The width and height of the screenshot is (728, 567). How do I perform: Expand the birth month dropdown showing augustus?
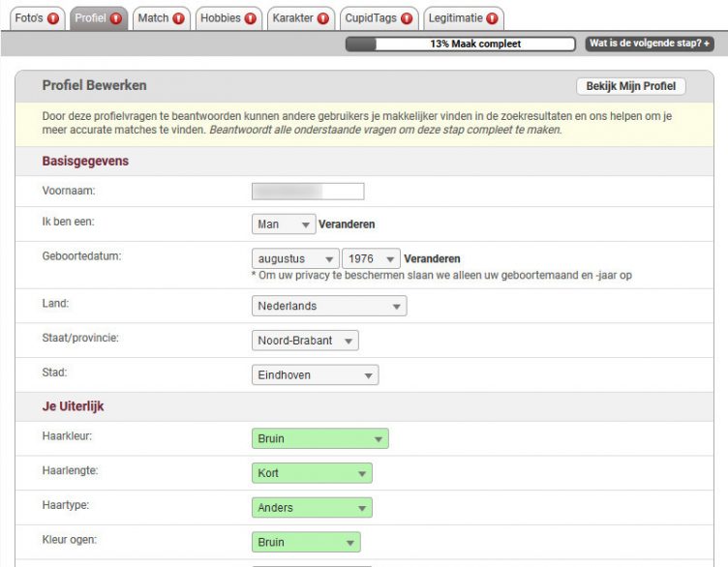coord(295,259)
